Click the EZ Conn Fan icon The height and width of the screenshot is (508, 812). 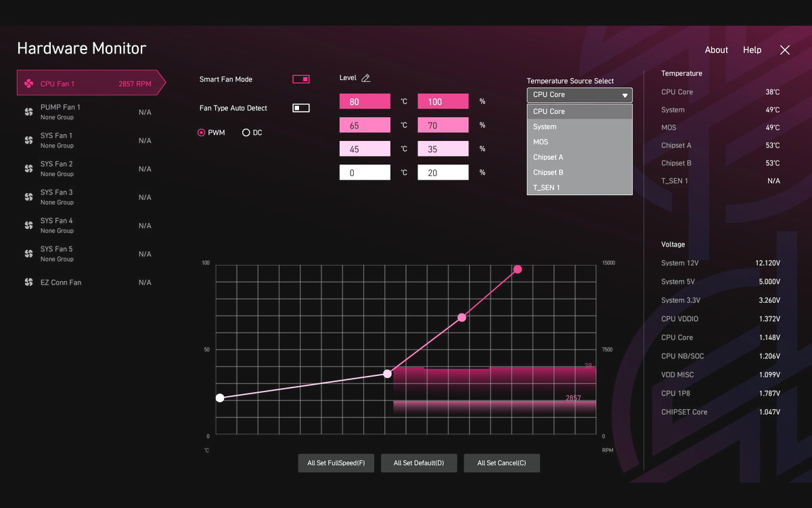tap(28, 282)
